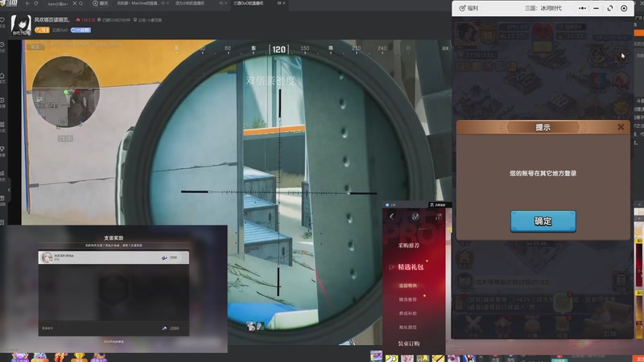Open the three-dot more options menu
This screenshot has height=362, width=644.
pyautogui.click(x=582, y=8)
